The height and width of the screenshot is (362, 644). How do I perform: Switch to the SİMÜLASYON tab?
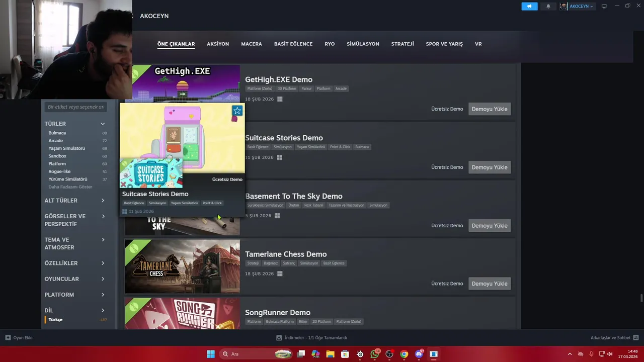pos(363,44)
